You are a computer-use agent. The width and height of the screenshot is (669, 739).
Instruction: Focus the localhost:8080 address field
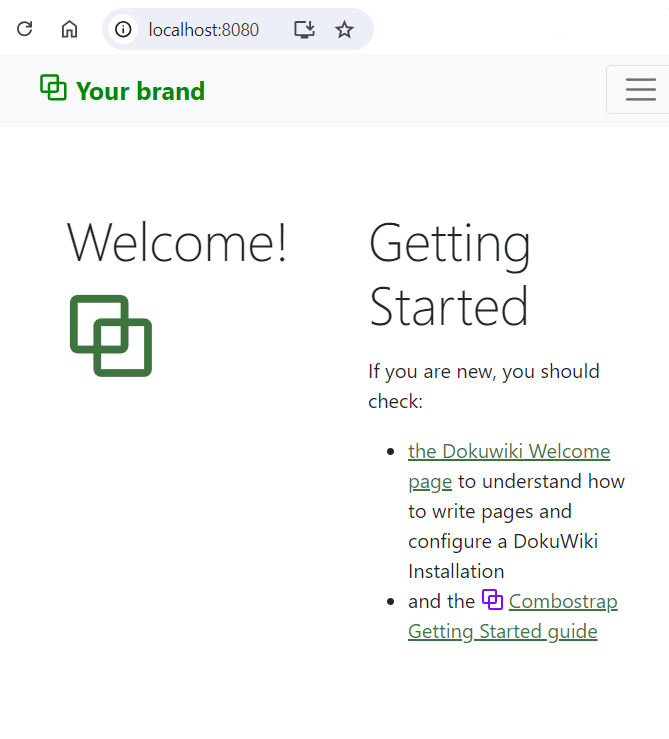pos(204,30)
